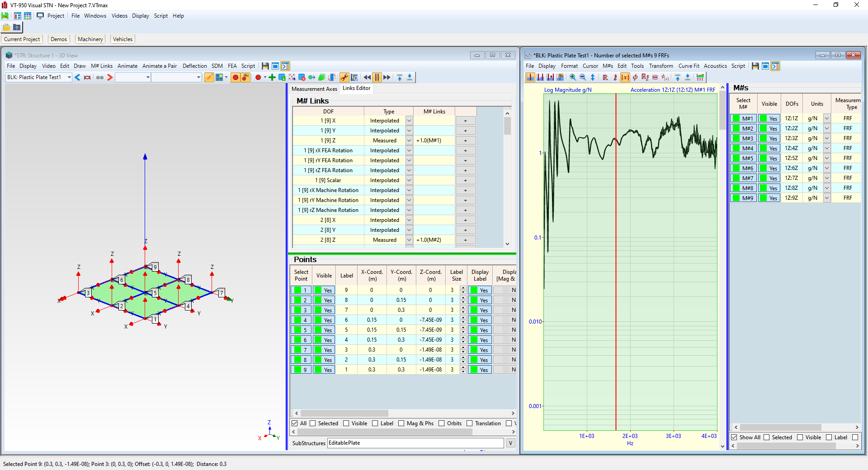Click the first trace format icon in BLK toolbar
The height and width of the screenshot is (470, 868).
530,77
